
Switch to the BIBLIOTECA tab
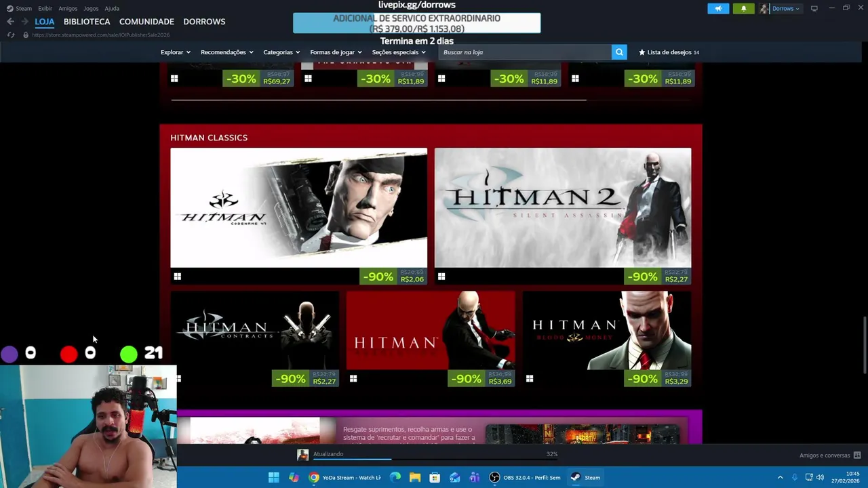tap(87, 22)
